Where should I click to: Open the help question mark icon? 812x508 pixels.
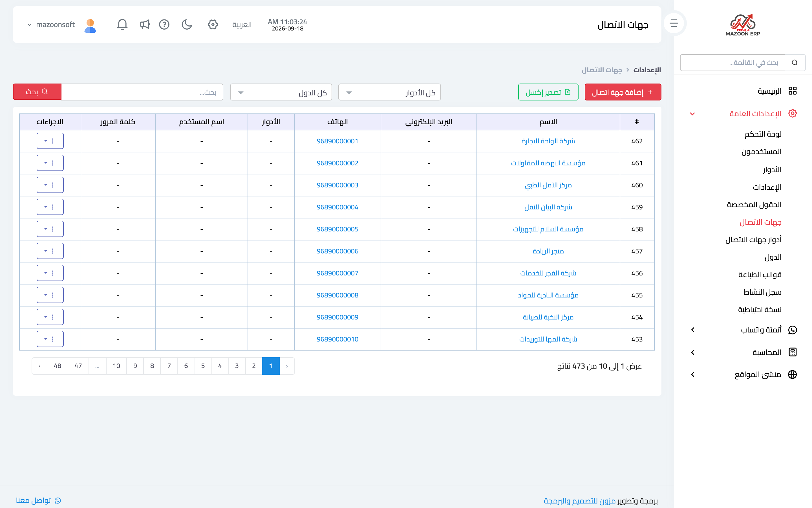pyautogui.click(x=164, y=24)
